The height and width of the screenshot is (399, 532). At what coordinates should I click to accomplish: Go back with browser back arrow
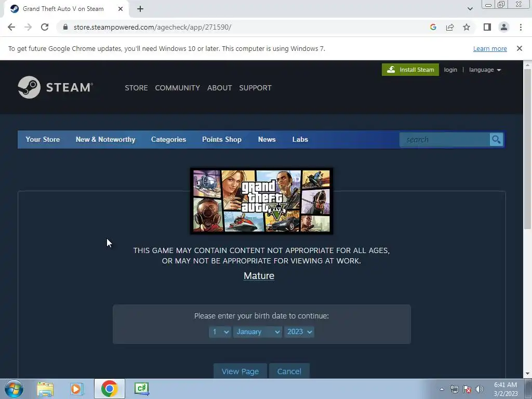11,27
